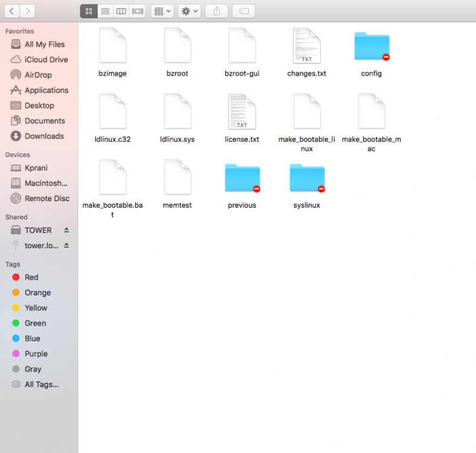This screenshot has height=453, width=476.
Task: Select the config folder icon
Action: 372,46
